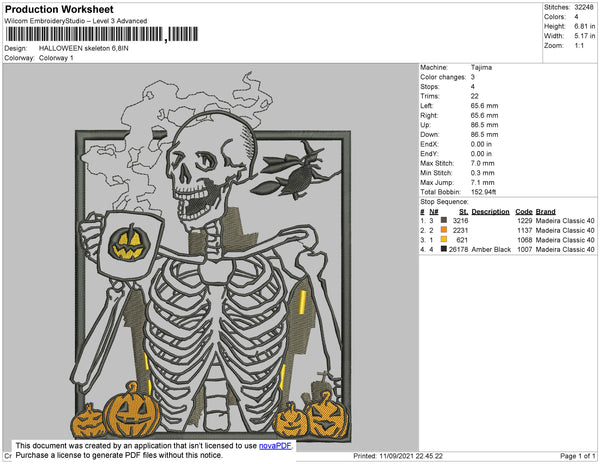Click 'Madeira Classic 40' in the Amber Black row
This screenshot has width=600, height=464.
[x=565, y=249]
